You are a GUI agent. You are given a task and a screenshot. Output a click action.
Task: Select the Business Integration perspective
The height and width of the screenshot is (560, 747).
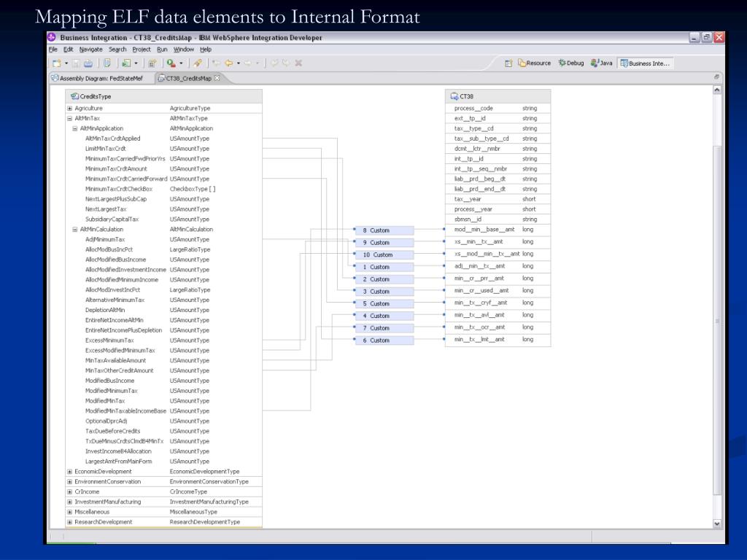(x=645, y=63)
